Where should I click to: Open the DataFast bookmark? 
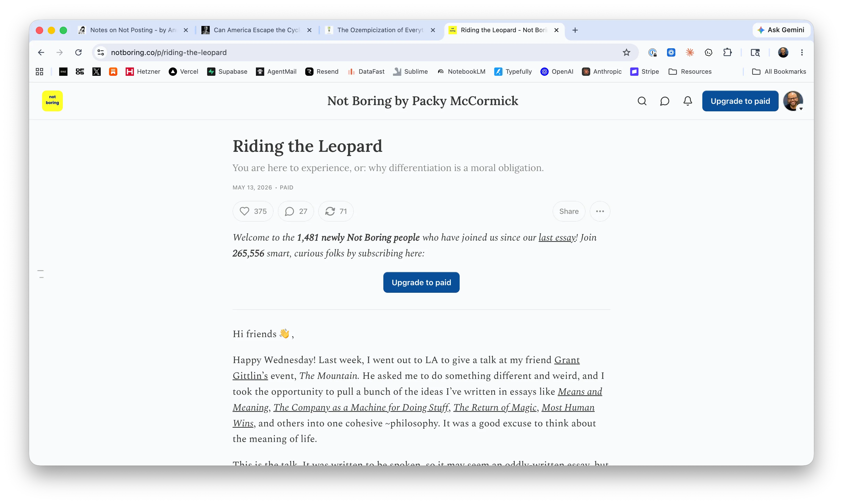coord(366,71)
